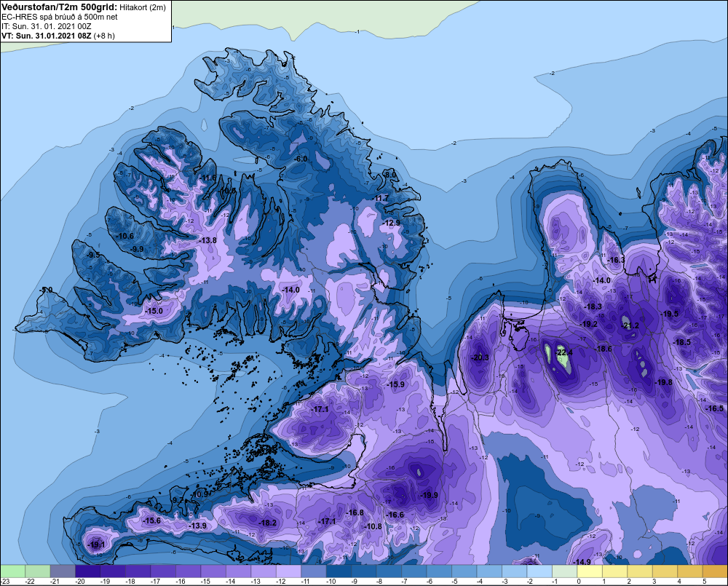The height and width of the screenshot is (586, 728).
Task: Click the -19.9 temperature value
Action: [429, 495]
